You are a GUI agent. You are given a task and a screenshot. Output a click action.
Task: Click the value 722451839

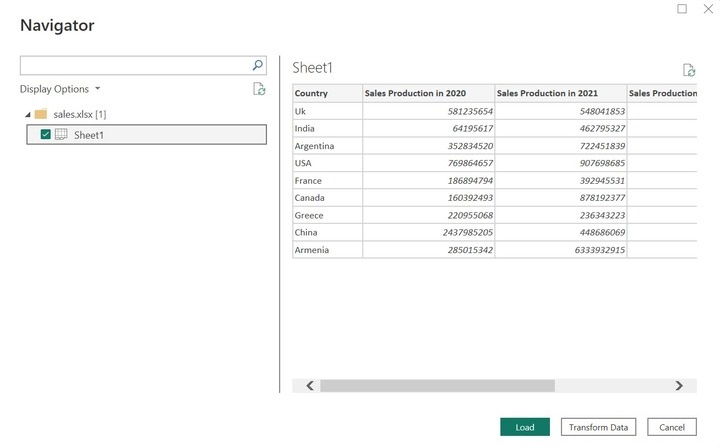point(602,146)
